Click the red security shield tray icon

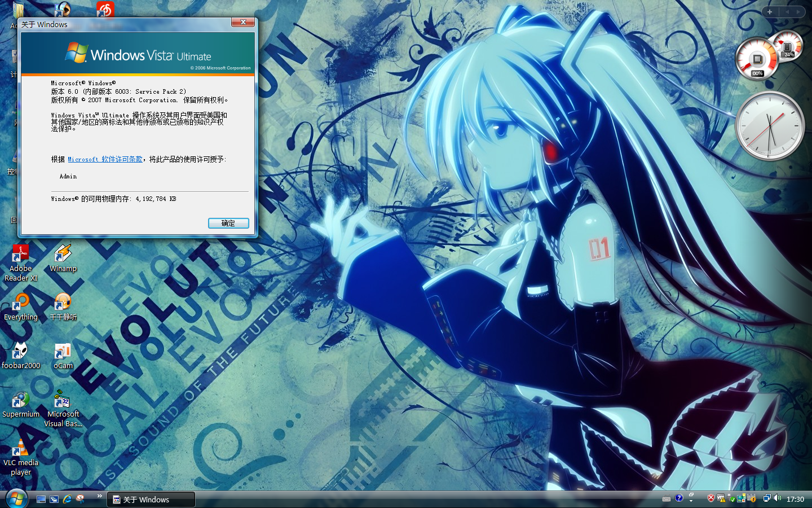pyautogui.click(x=710, y=498)
